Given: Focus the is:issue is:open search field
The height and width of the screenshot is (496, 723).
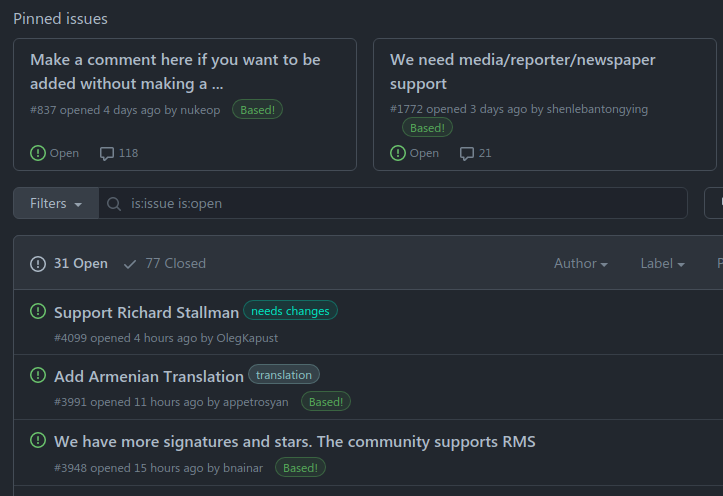Looking at the screenshot, I should (x=400, y=203).
